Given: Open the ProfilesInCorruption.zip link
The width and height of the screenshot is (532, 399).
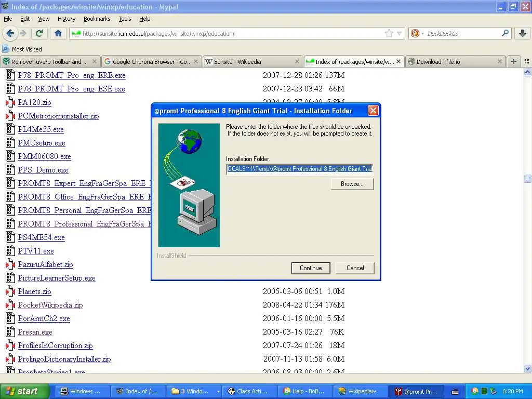Looking at the screenshot, I should pos(55,345).
